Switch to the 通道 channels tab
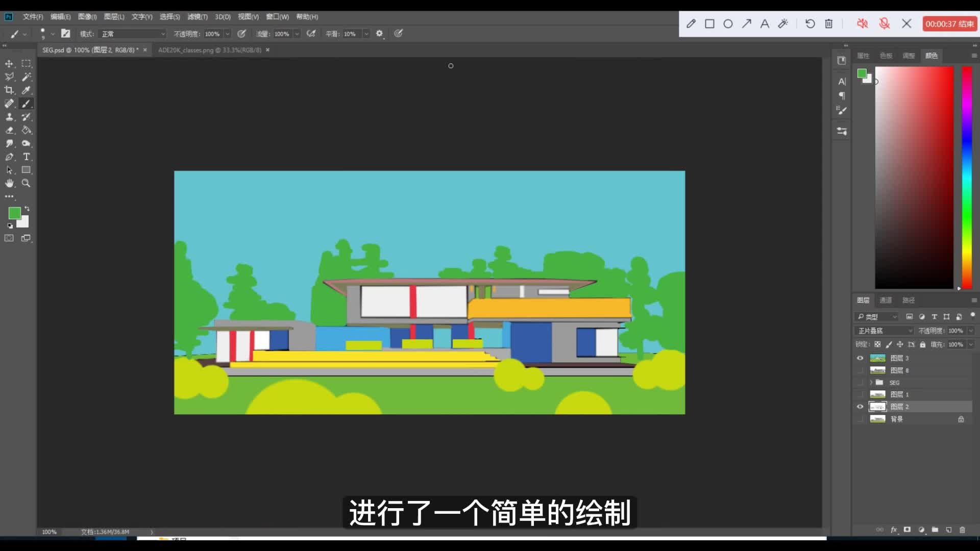The image size is (980, 551). (x=886, y=300)
